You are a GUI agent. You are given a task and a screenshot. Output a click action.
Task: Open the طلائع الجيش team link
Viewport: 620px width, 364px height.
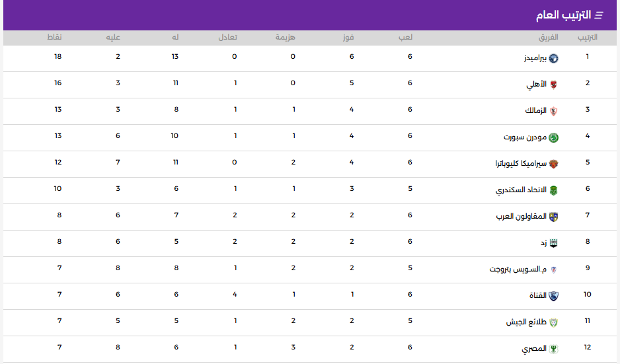click(x=526, y=322)
